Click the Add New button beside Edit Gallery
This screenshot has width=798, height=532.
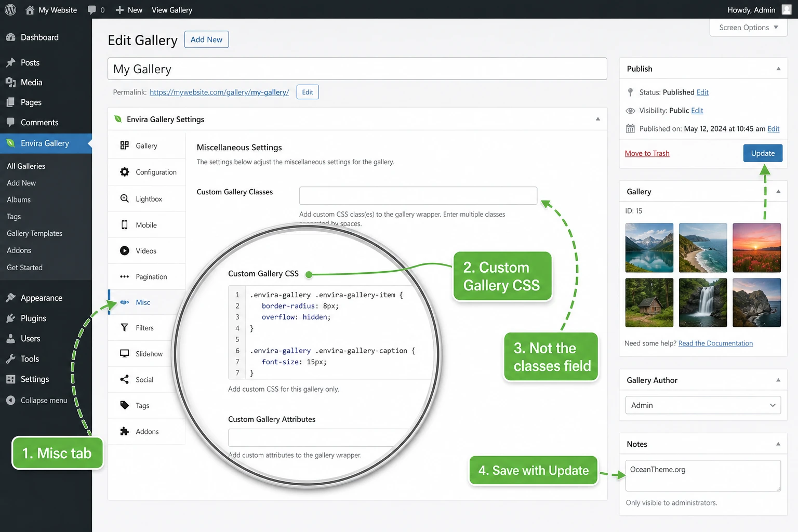point(206,39)
